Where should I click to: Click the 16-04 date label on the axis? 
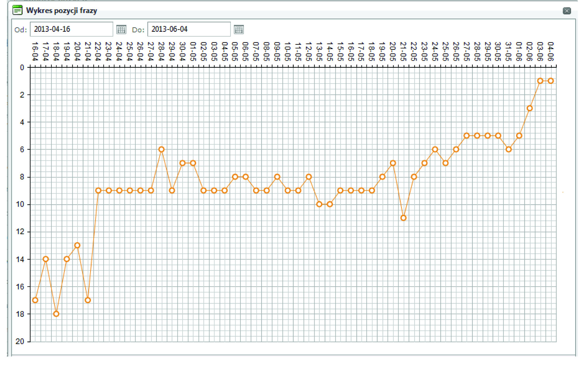[35, 51]
